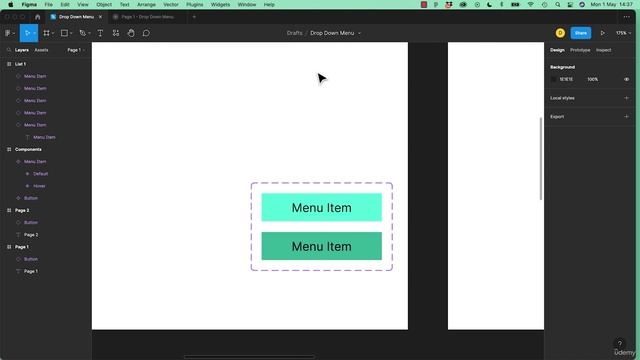Add a local style with plus
Viewport: 640px width, 360px height.
tap(627, 98)
